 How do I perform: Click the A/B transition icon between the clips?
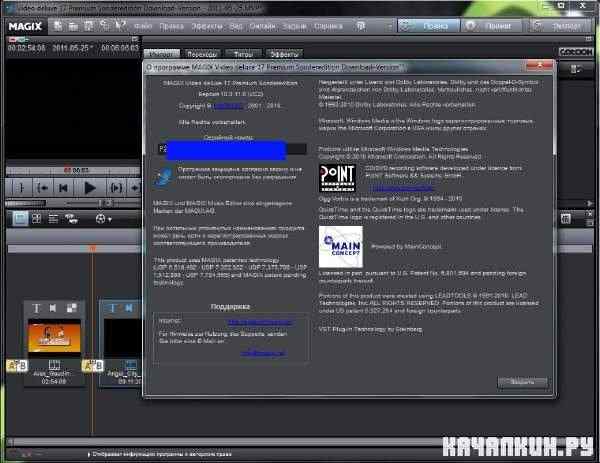(x=93, y=366)
